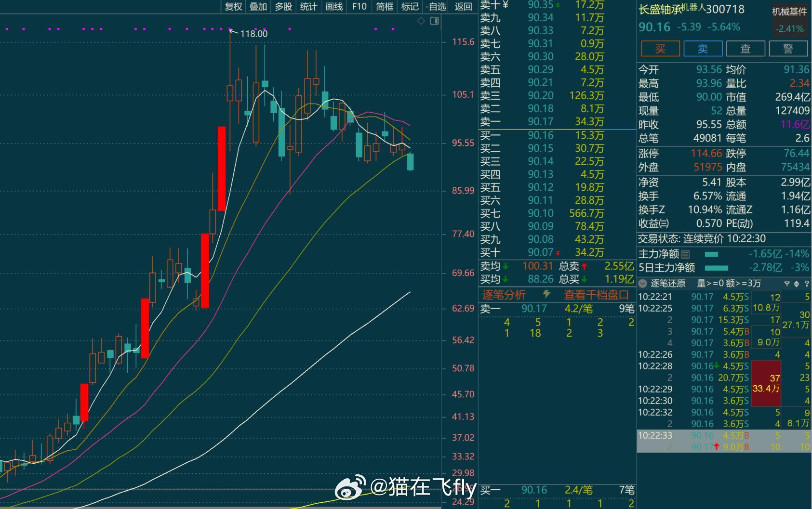Click the diamond marker icon above the chart

[x=421, y=21]
